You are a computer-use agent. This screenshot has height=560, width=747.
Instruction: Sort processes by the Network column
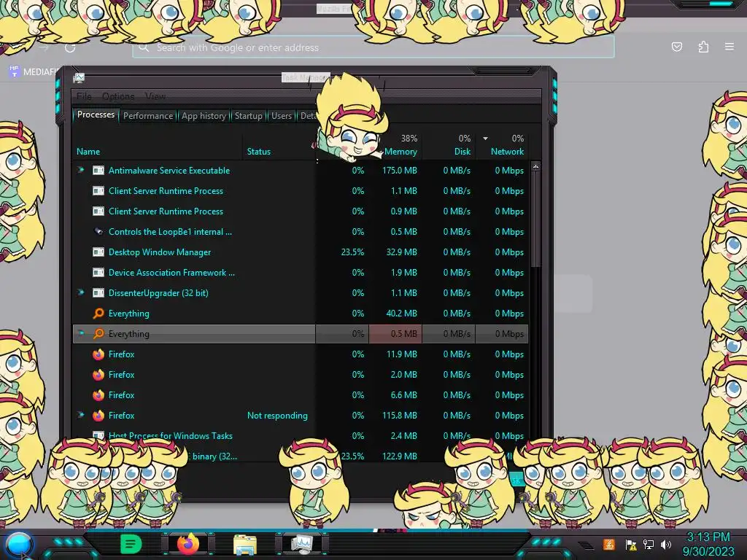(508, 152)
